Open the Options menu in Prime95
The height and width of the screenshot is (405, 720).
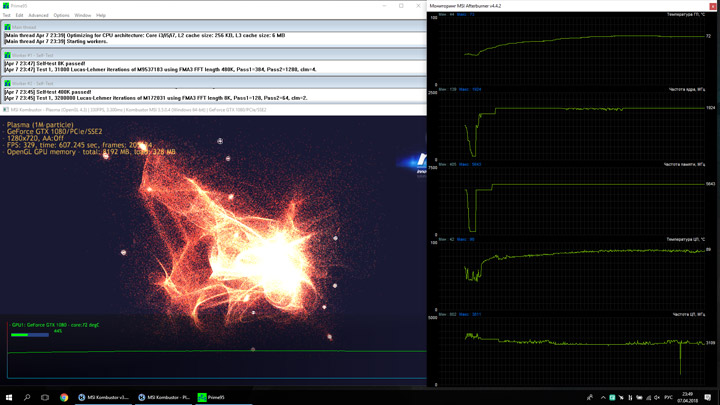pyautogui.click(x=61, y=15)
